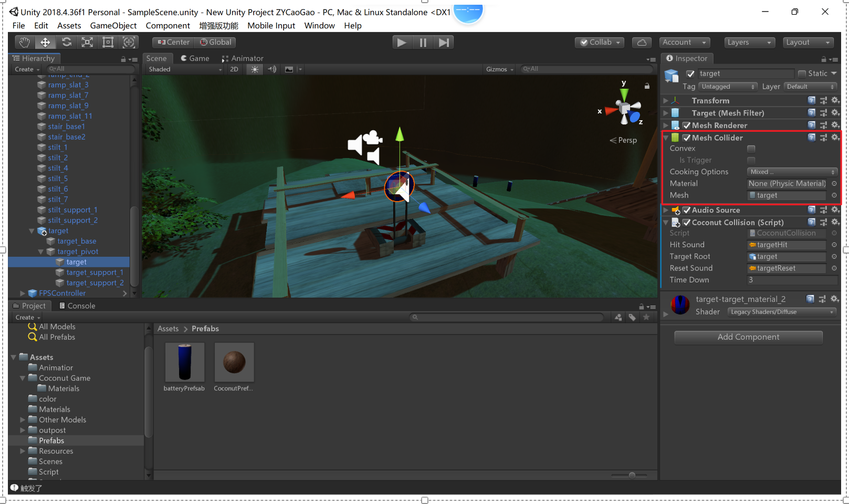Open the Account dropdown
The width and height of the screenshot is (849, 504).
tap(684, 43)
